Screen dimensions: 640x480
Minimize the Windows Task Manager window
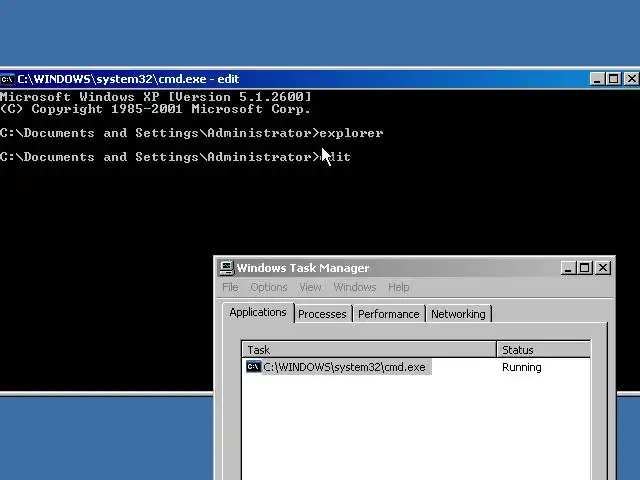[x=568, y=268]
